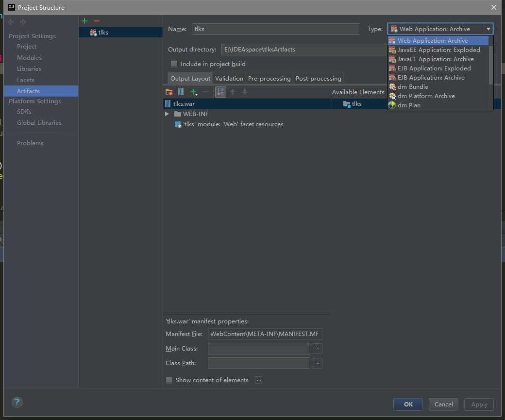Browse for Class Path with ellipsis button
Viewport: 505px width, 420px height.
[x=317, y=363]
